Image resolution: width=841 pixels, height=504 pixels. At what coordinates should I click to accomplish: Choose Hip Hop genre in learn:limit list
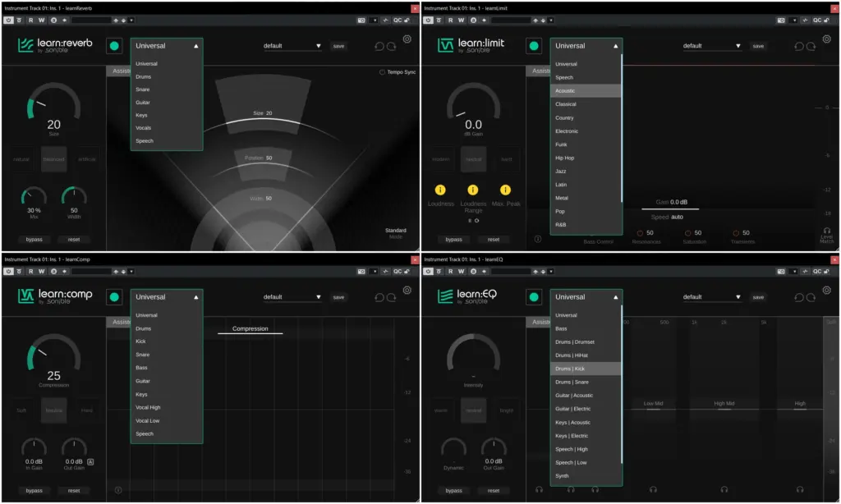[568, 158]
